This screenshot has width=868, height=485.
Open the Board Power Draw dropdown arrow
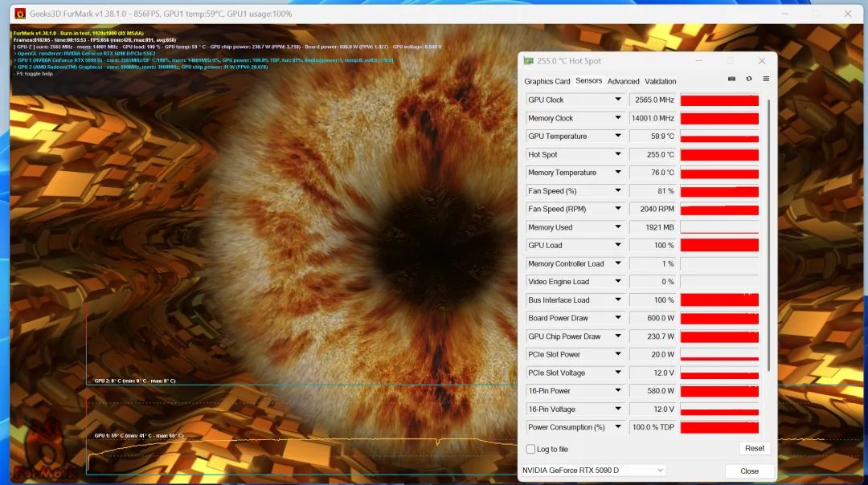click(x=618, y=318)
